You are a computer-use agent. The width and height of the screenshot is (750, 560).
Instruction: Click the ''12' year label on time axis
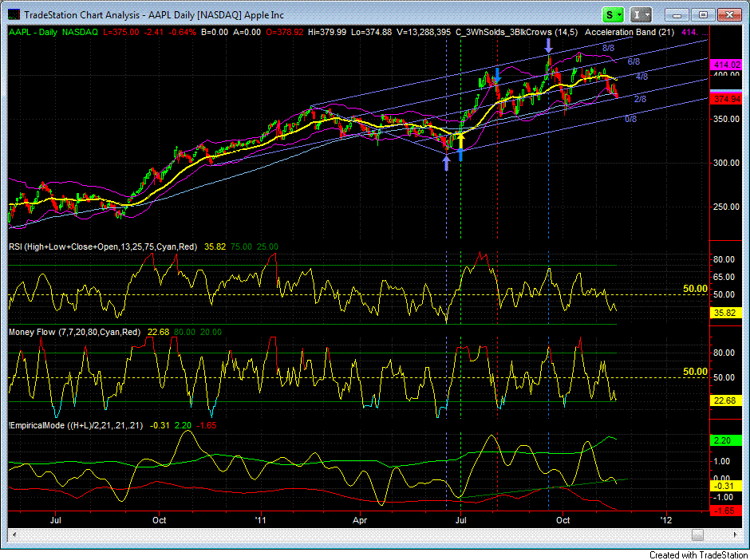pyautogui.click(x=665, y=520)
